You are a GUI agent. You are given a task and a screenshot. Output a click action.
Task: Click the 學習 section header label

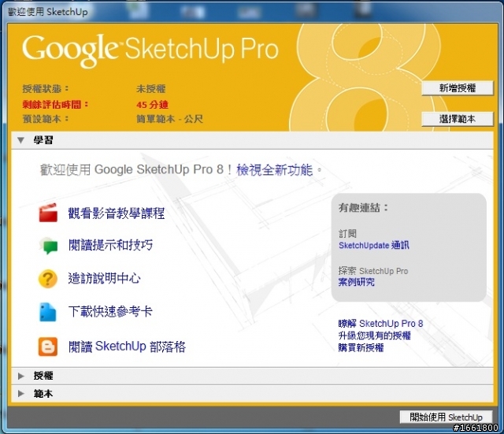(43, 140)
